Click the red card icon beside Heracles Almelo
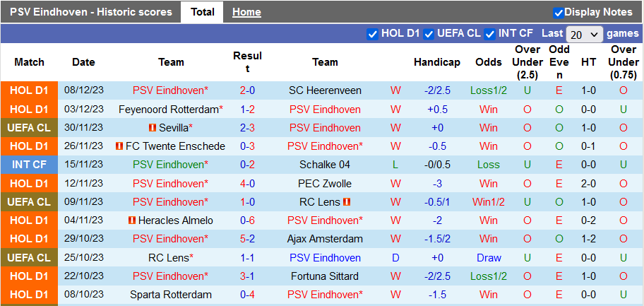The width and height of the screenshot is (644, 306). tap(132, 220)
